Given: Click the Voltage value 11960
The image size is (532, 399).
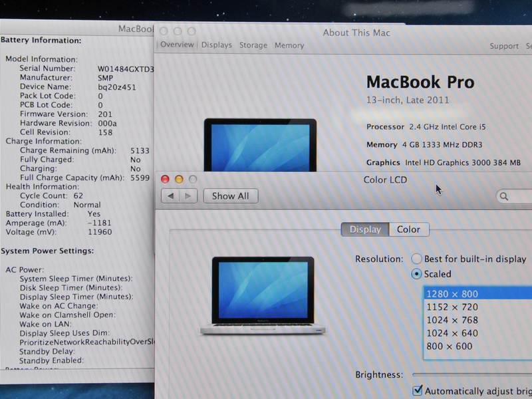Looking at the screenshot, I should pos(100,232).
